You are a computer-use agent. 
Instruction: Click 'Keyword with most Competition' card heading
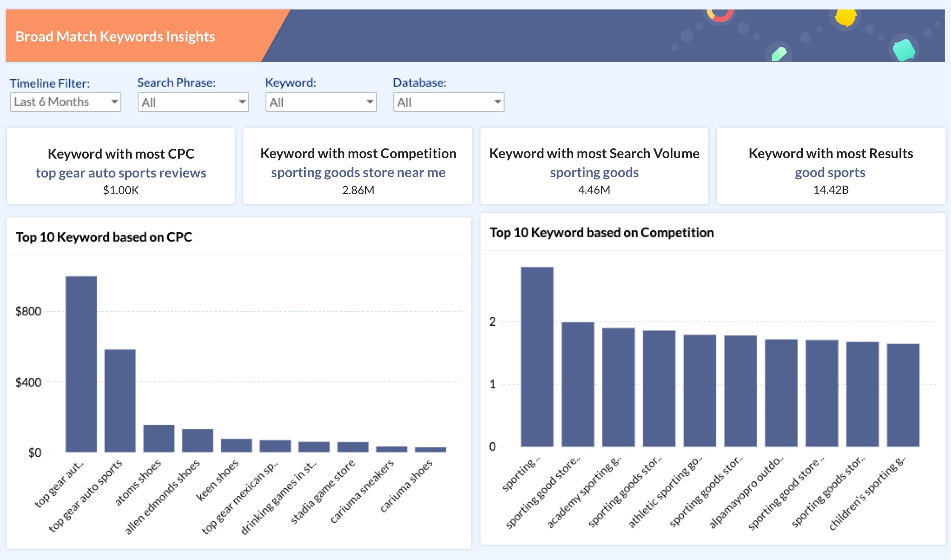tap(358, 153)
